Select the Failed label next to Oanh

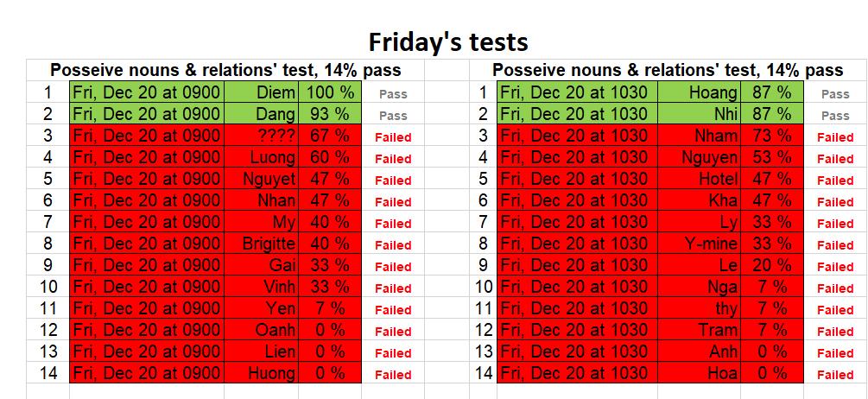[393, 332]
